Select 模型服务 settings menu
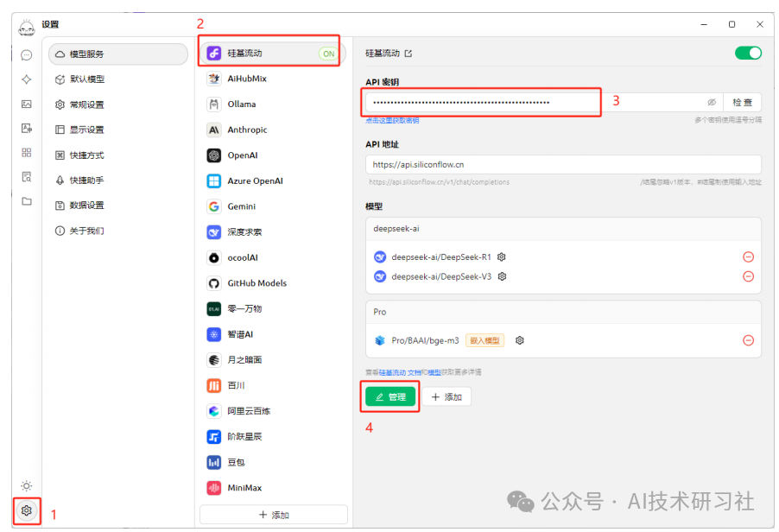 [x=118, y=54]
